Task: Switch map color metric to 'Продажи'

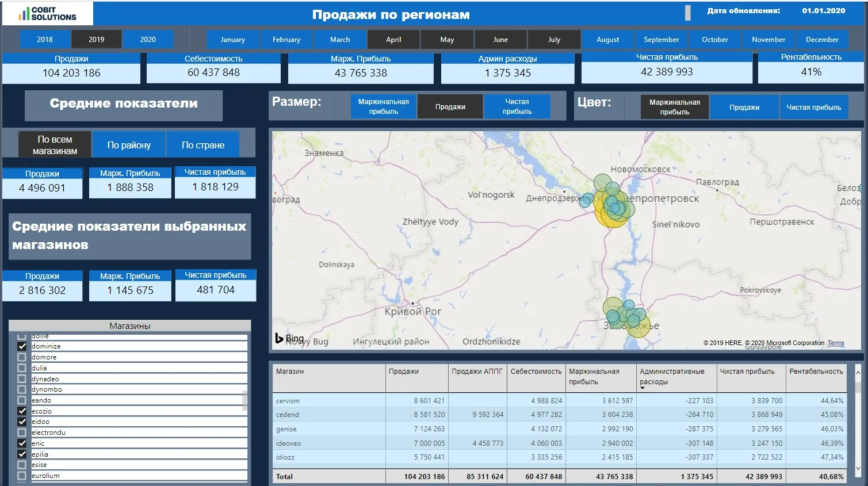Action: pos(744,107)
